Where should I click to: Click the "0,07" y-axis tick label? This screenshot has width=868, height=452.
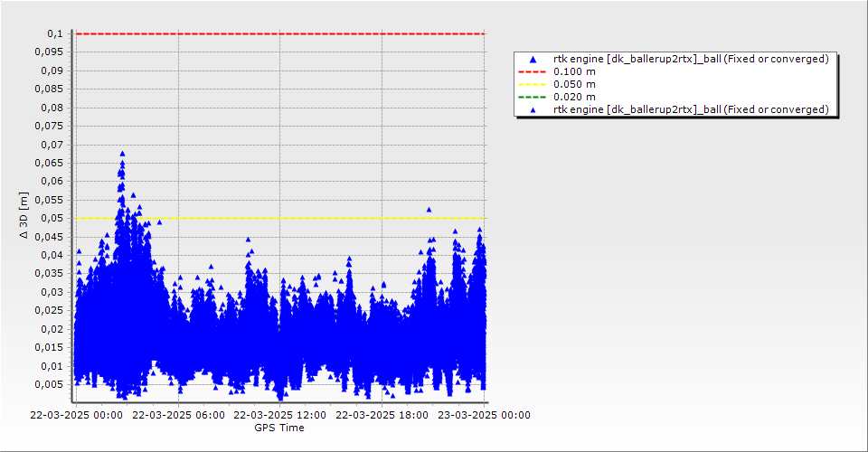(52, 145)
